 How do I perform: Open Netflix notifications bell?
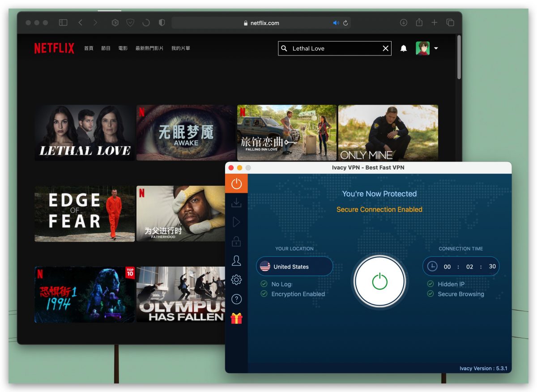(404, 48)
